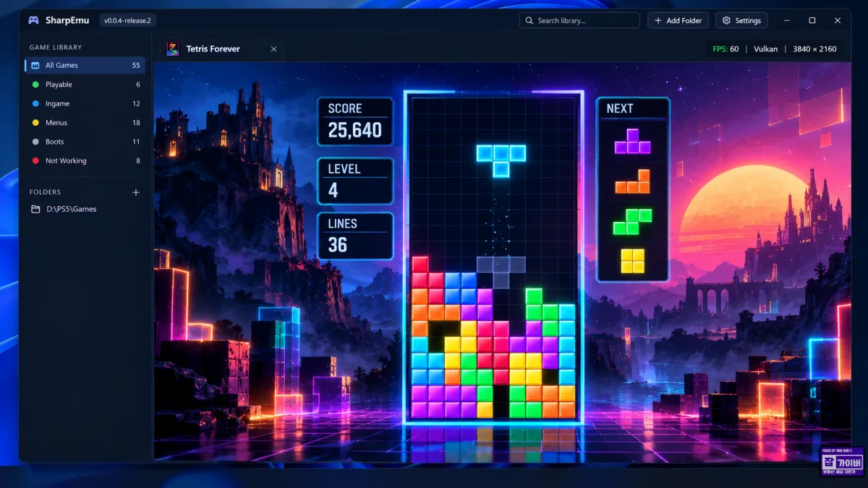Click the Menus count 18
The image size is (868, 488).
(136, 123)
